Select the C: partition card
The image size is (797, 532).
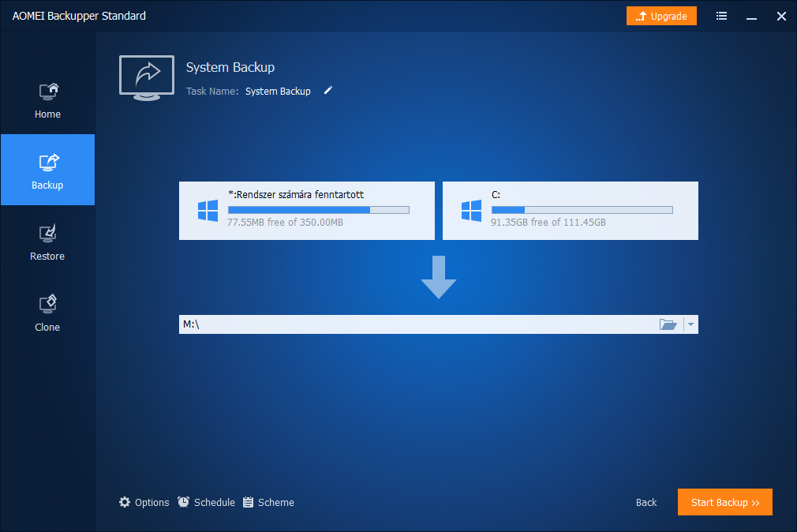coord(571,211)
